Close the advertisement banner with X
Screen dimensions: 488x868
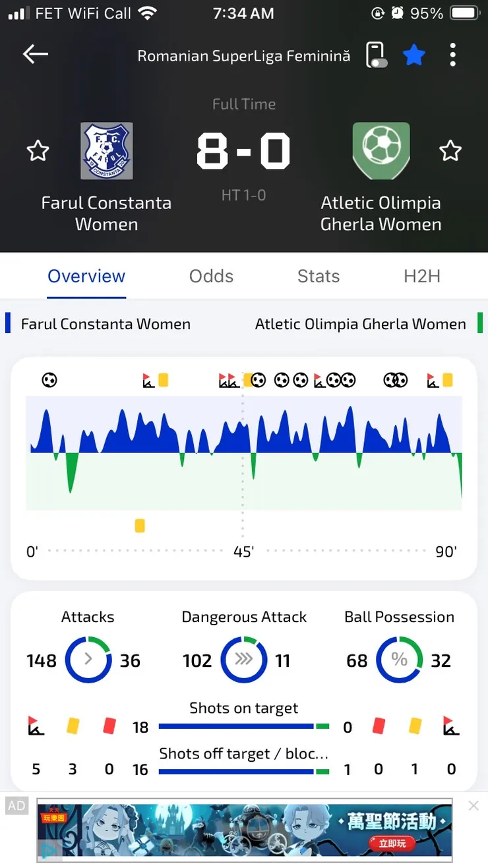473,805
